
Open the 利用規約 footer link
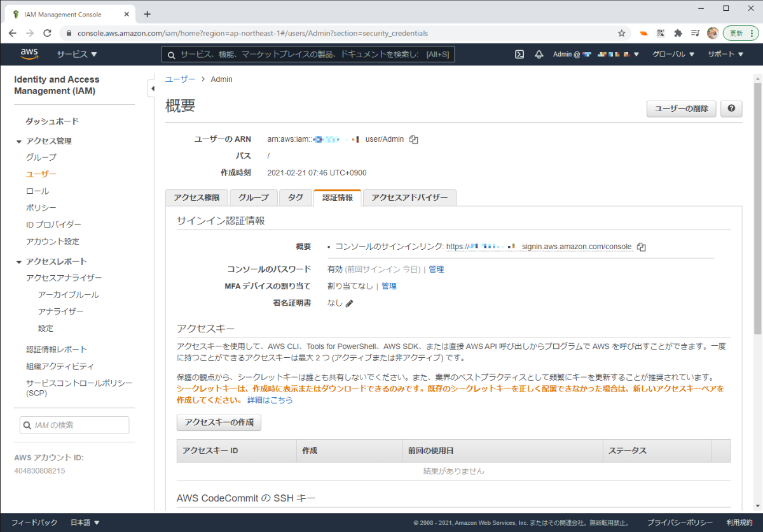coord(739,522)
